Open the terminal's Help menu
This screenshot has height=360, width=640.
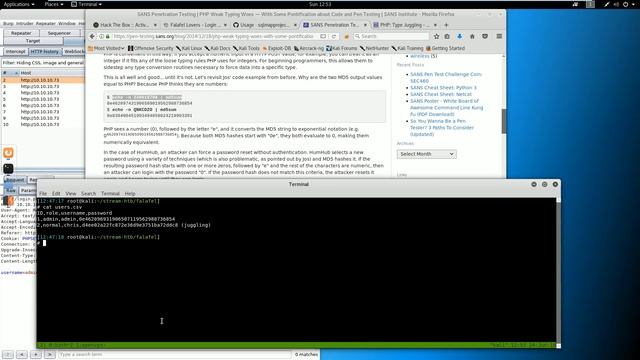(x=130, y=193)
